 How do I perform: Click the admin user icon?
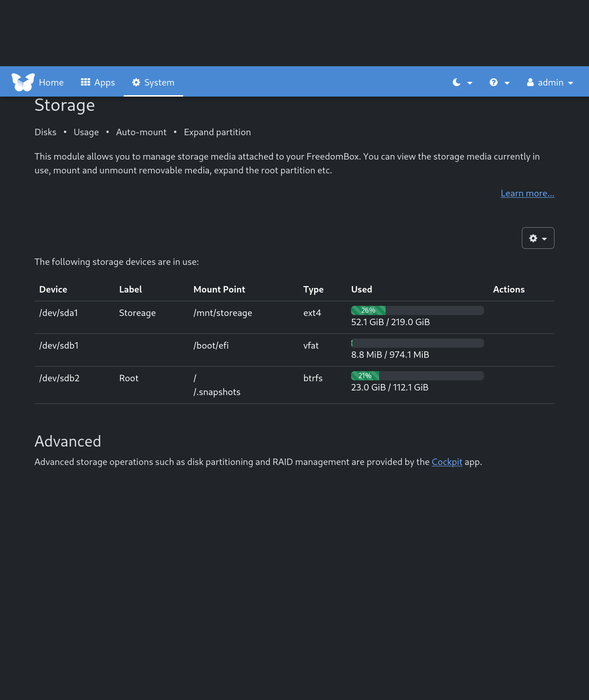531,82
